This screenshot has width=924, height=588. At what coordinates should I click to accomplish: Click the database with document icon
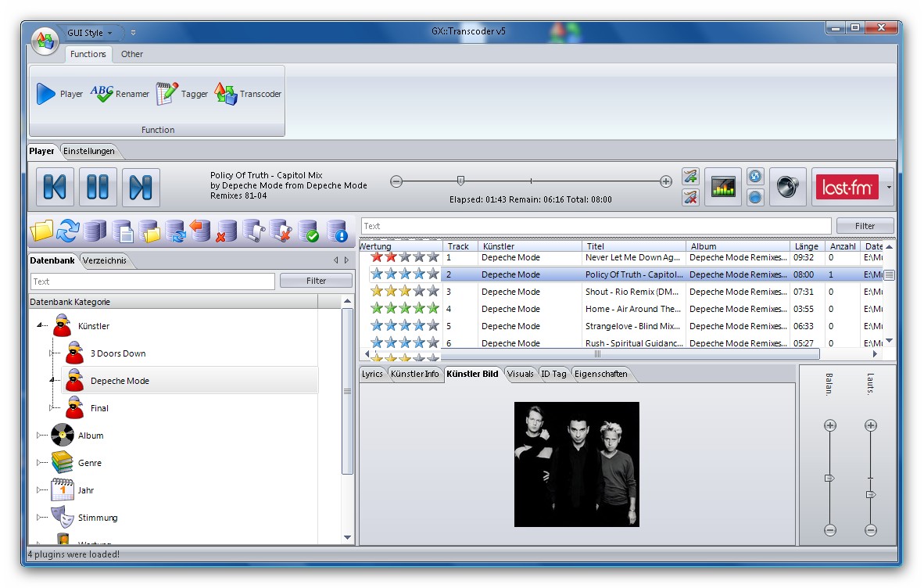pyautogui.click(x=122, y=231)
